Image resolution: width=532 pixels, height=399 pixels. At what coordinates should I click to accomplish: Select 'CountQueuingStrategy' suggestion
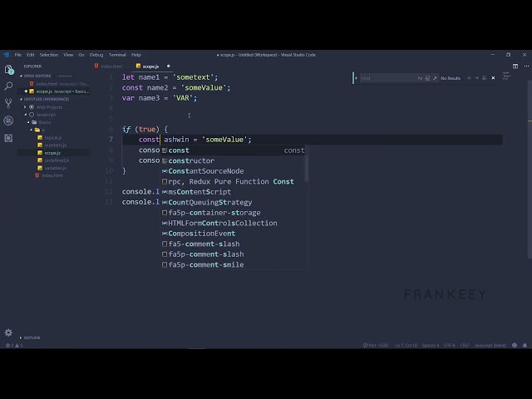click(x=233, y=202)
